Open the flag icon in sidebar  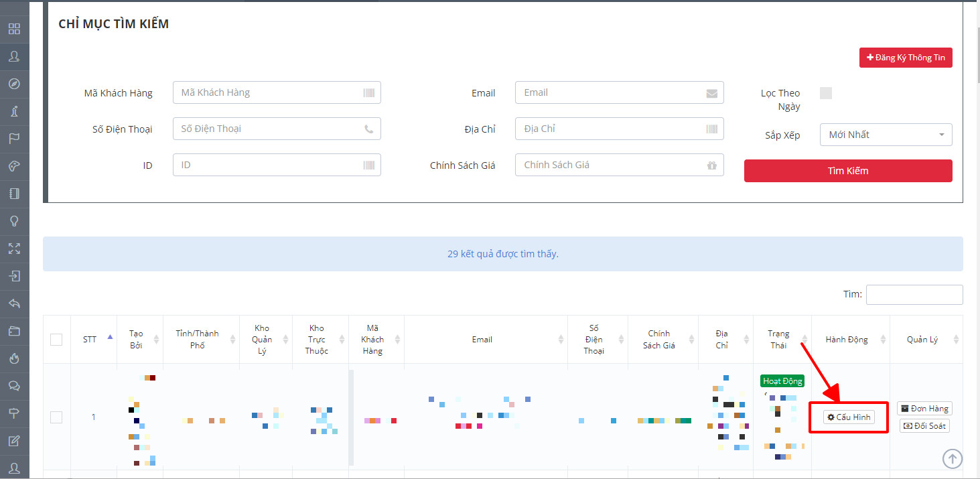pos(14,139)
